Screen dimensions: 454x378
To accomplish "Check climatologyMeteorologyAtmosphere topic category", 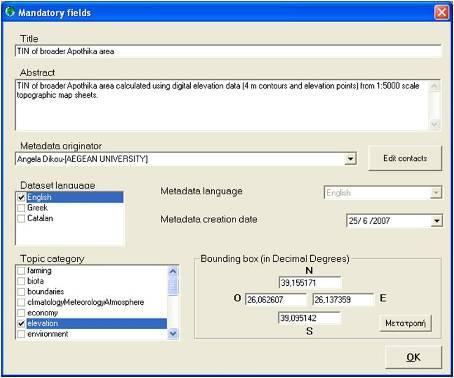I will [21, 303].
